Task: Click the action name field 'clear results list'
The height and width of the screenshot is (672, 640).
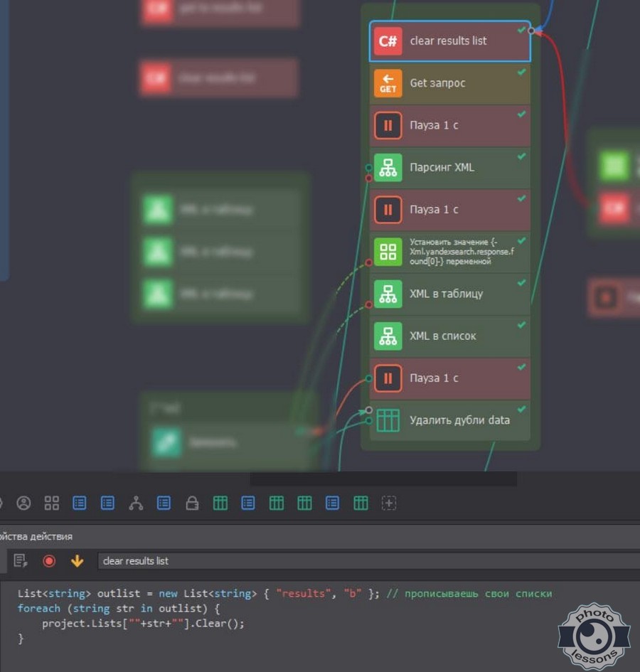Action: click(x=356, y=561)
